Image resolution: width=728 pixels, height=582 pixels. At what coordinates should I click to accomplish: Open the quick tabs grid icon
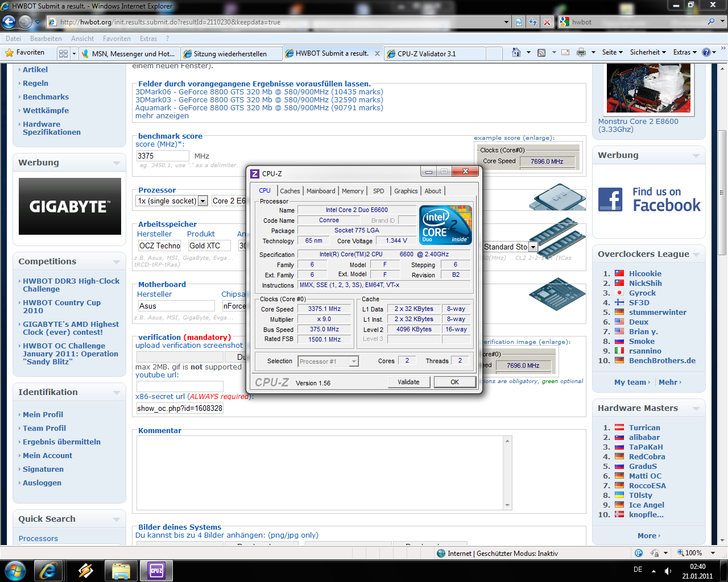coord(63,53)
